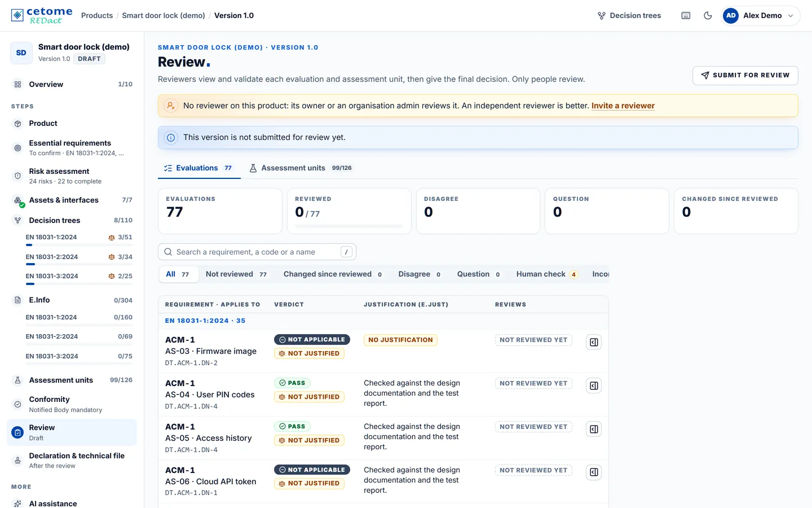The width and height of the screenshot is (812, 508).
Task: Open AI assistance in sidebar
Action: coord(72,503)
